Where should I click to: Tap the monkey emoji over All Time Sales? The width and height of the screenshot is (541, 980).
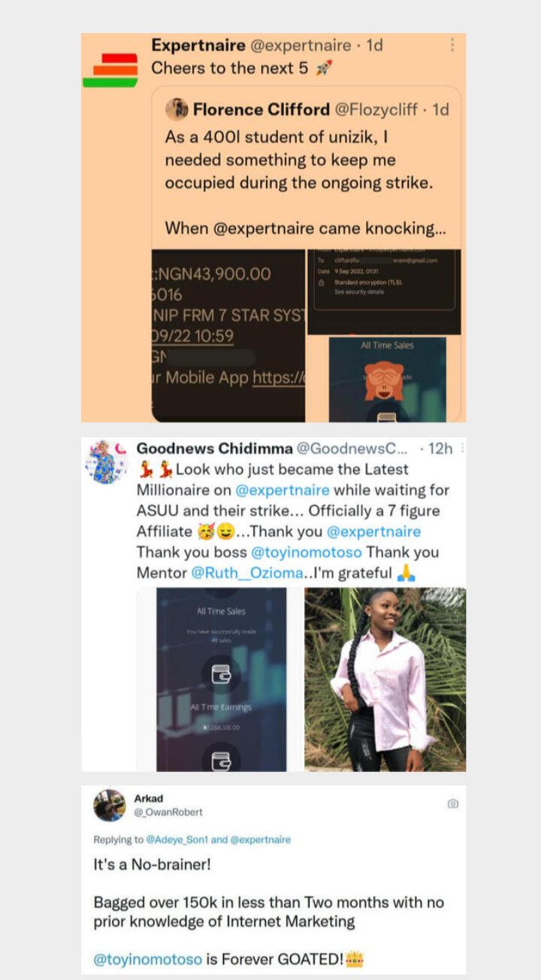[384, 380]
